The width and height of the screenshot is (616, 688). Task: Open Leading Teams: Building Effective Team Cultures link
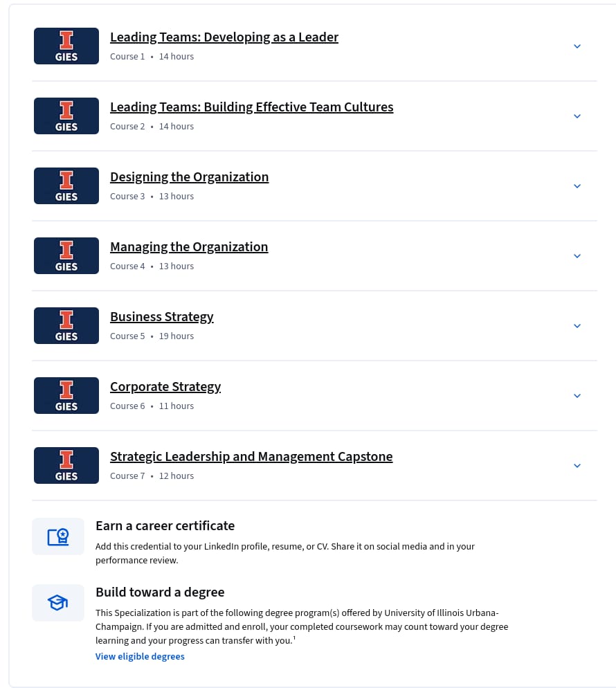click(x=252, y=107)
